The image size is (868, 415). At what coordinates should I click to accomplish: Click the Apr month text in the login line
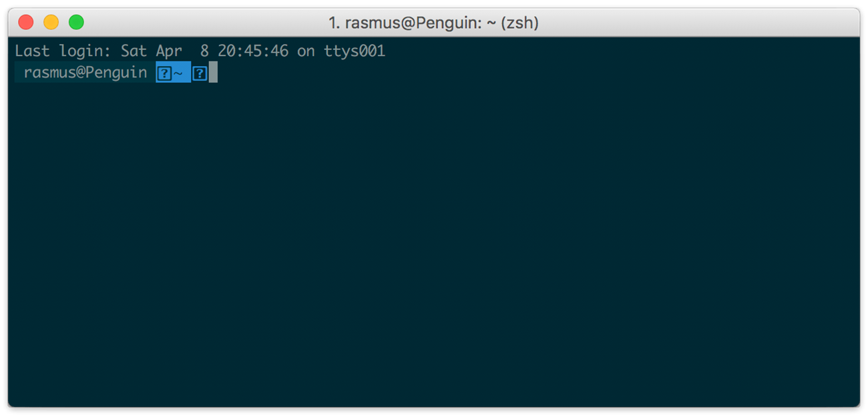[169, 51]
